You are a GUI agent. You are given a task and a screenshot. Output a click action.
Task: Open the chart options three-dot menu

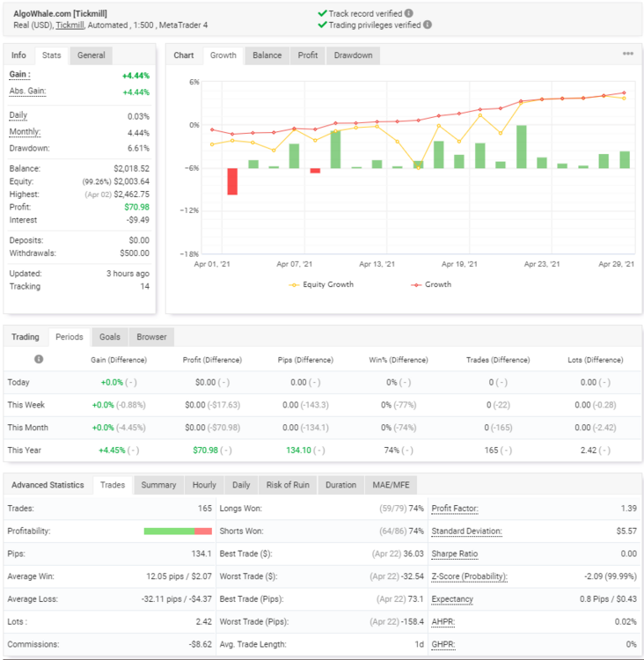tap(628, 54)
